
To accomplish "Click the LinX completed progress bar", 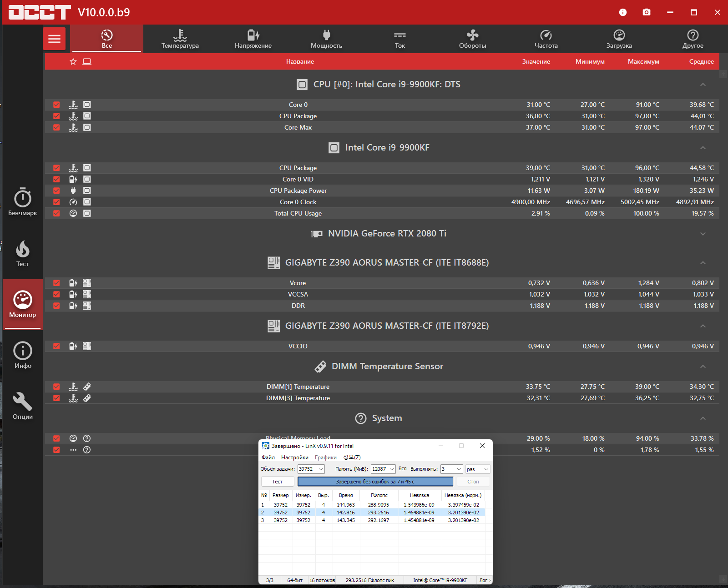I will (375, 482).
